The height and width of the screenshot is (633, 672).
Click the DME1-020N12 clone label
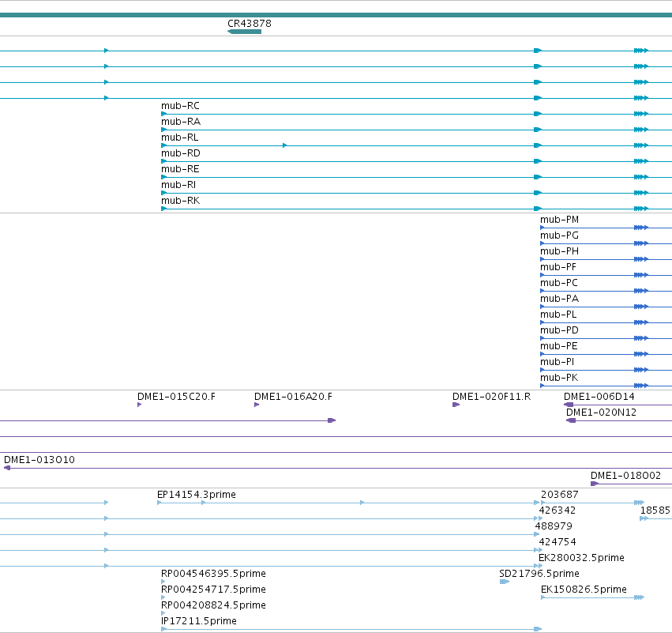601,413
